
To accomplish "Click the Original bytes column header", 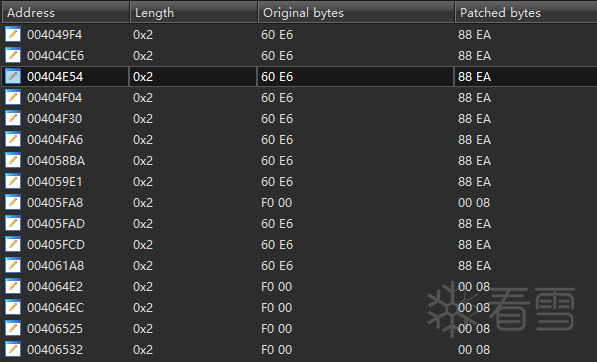I will [356, 13].
